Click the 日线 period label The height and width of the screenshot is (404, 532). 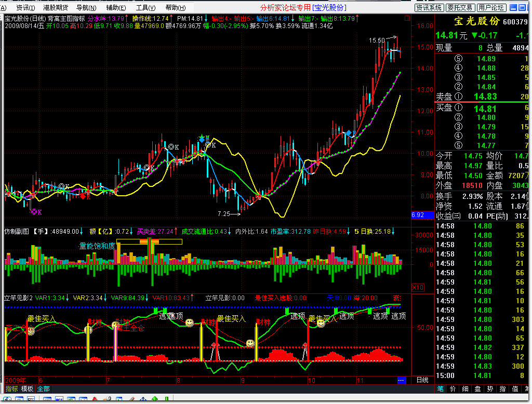(x=422, y=380)
